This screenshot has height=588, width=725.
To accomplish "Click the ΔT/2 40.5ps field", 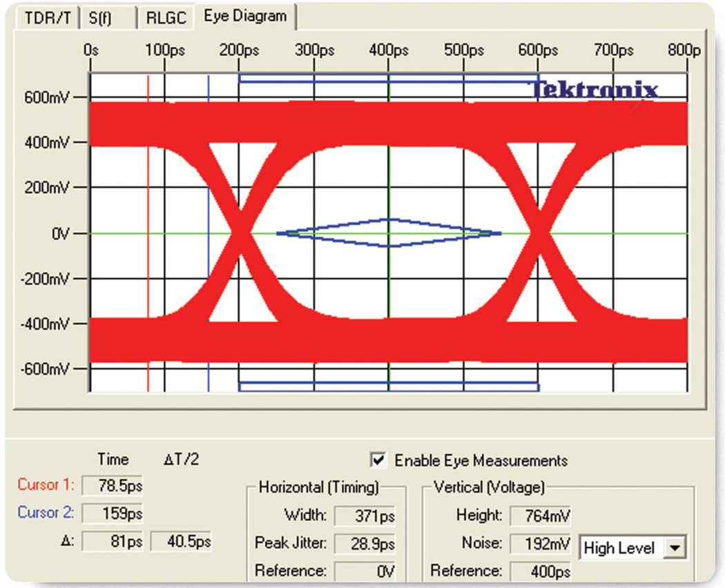I will [x=181, y=542].
